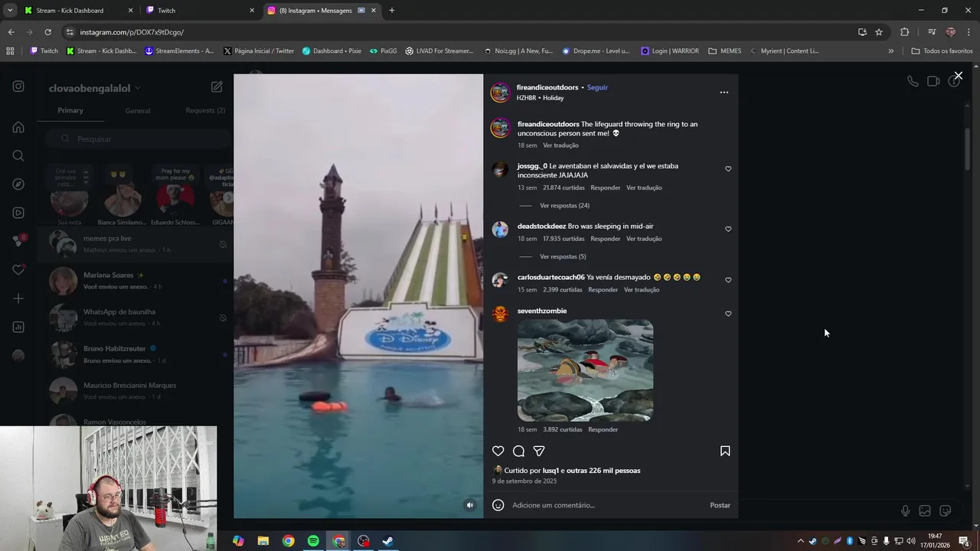Click the Postar button

[x=720, y=505]
